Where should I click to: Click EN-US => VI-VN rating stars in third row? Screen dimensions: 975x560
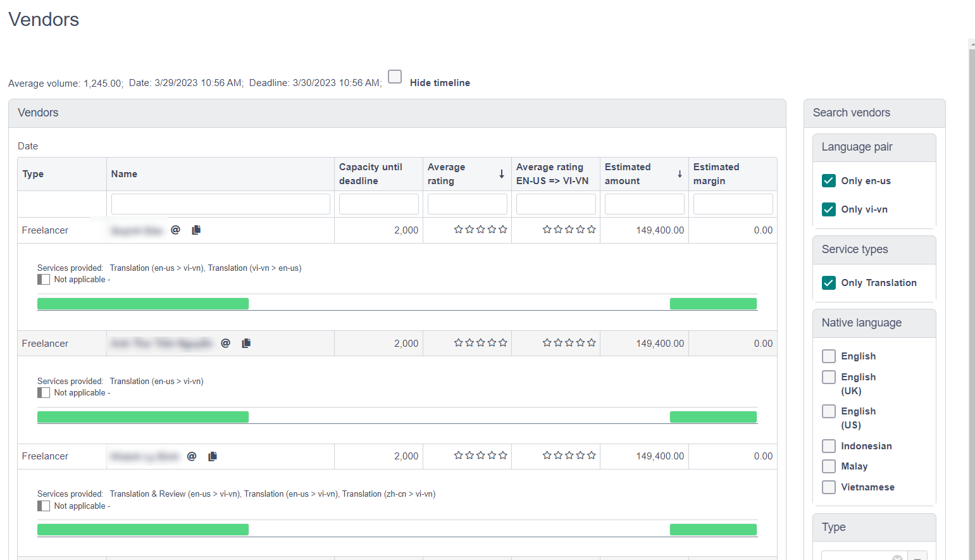pyautogui.click(x=569, y=456)
